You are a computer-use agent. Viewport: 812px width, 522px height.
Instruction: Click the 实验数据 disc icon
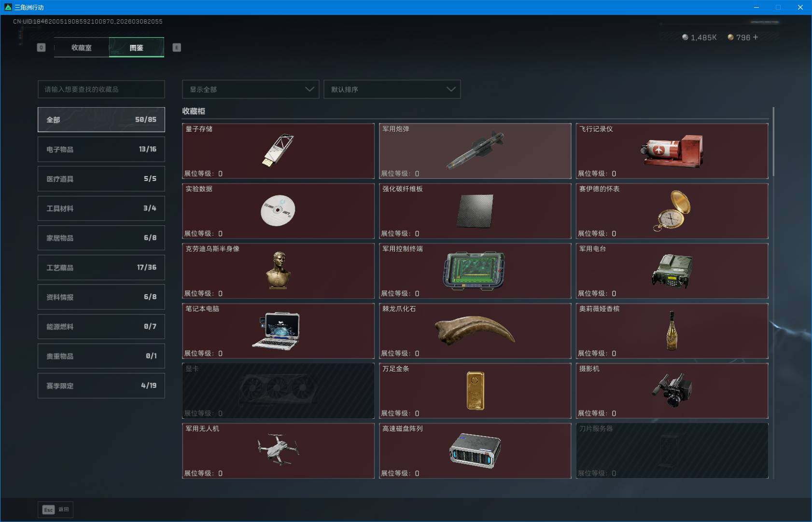point(278,211)
